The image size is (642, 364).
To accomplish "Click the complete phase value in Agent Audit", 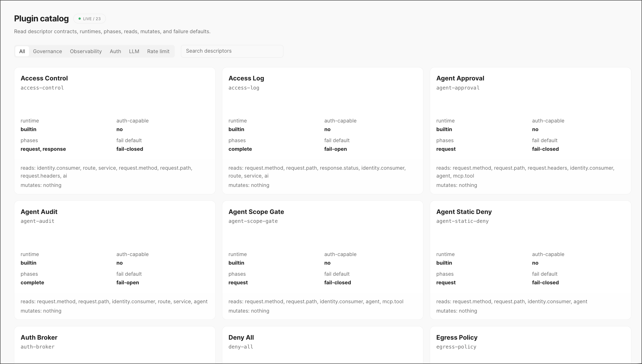I will click(32, 283).
